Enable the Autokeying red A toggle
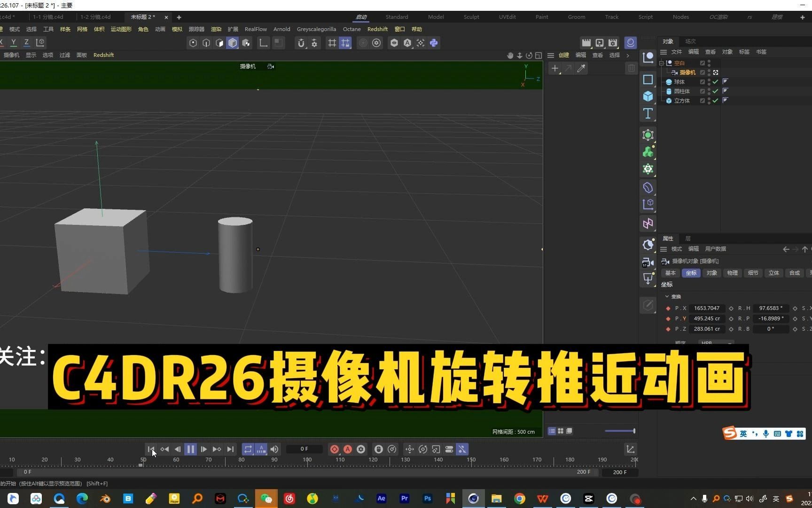The height and width of the screenshot is (508, 812). [x=347, y=449]
